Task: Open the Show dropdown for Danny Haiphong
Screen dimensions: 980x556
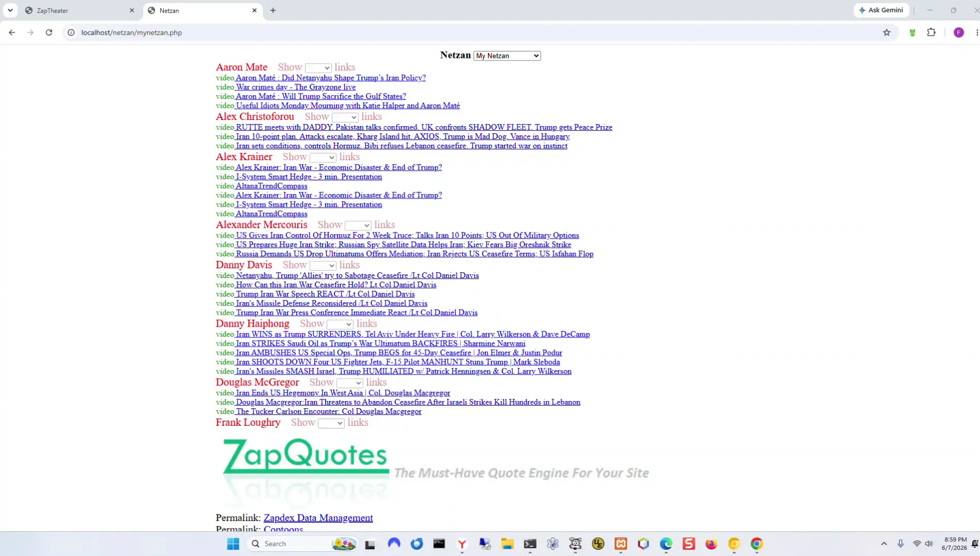Action: (x=340, y=325)
